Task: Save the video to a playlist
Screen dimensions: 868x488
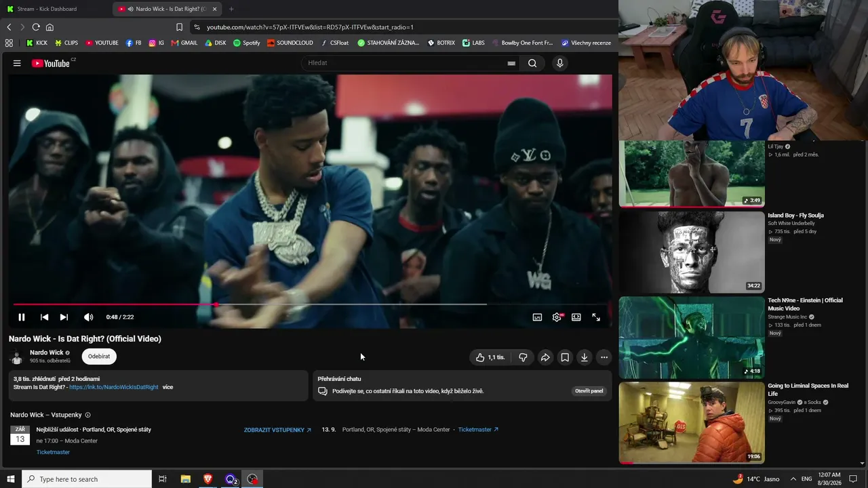Action: (565, 357)
